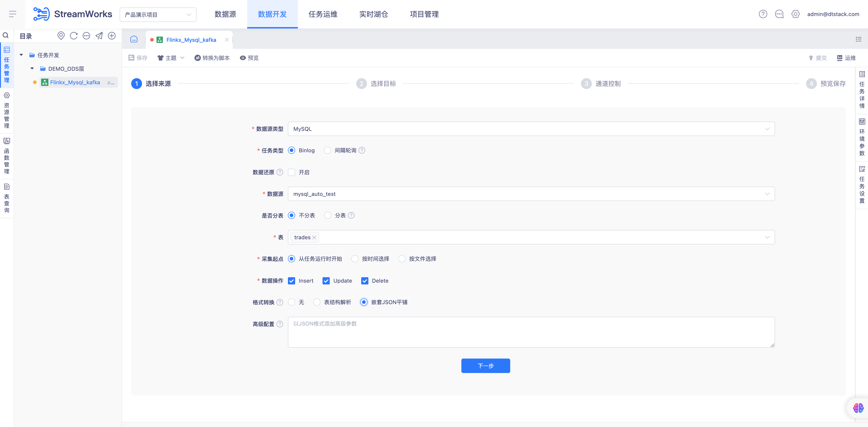Click 转换为脚本 convert to script
Image resolution: width=868 pixels, height=427 pixels.
pos(212,58)
